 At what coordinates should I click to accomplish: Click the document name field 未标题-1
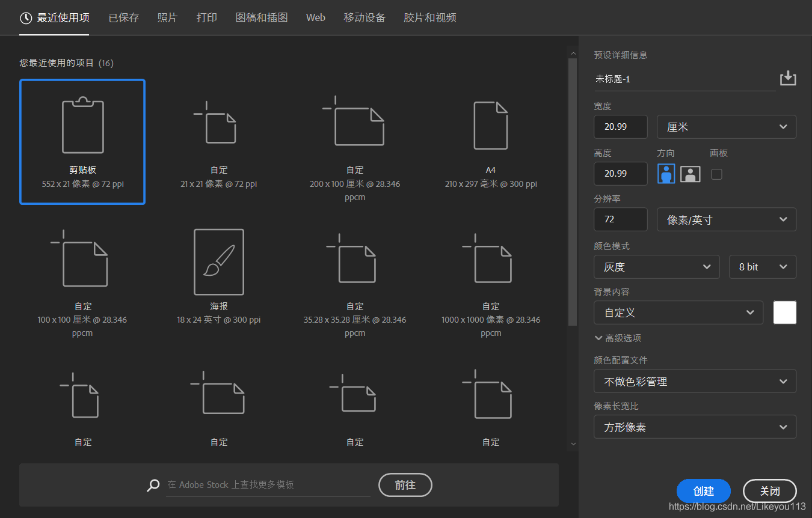pyautogui.click(x=685, y=79)
